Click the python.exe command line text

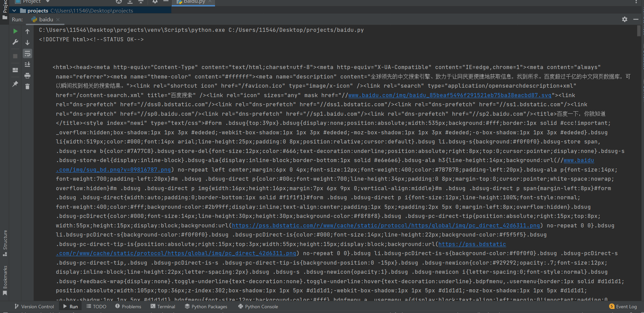pyautogui.click(x=201, y=30)
